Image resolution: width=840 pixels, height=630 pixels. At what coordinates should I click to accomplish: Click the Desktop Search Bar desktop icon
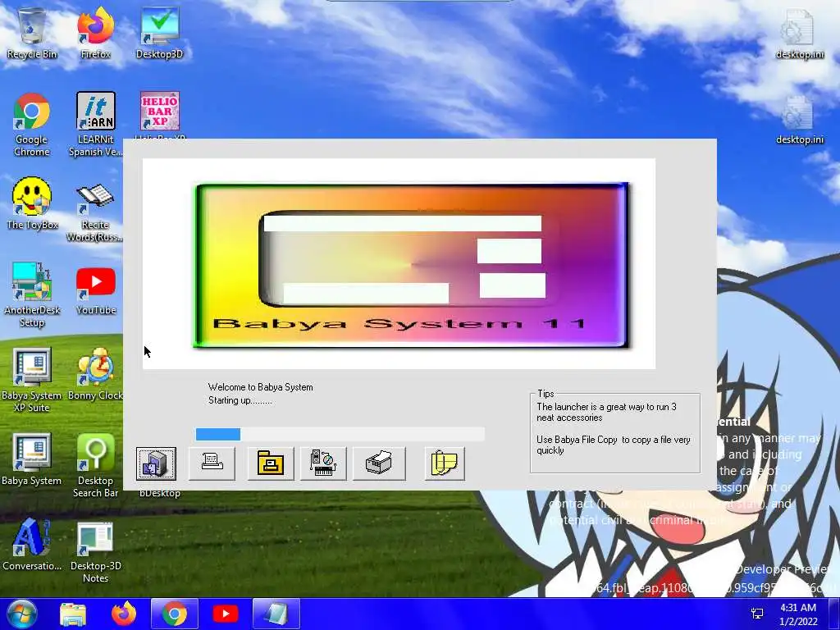(x=95, y=465)
